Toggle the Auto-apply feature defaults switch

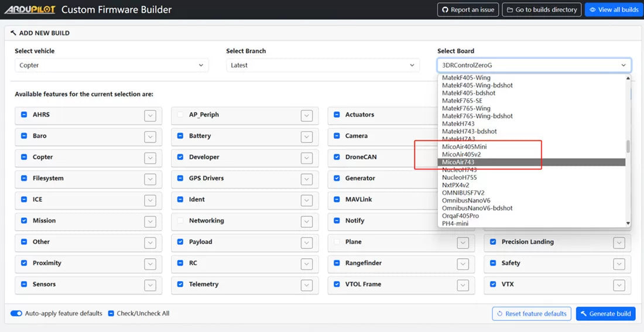16,314
